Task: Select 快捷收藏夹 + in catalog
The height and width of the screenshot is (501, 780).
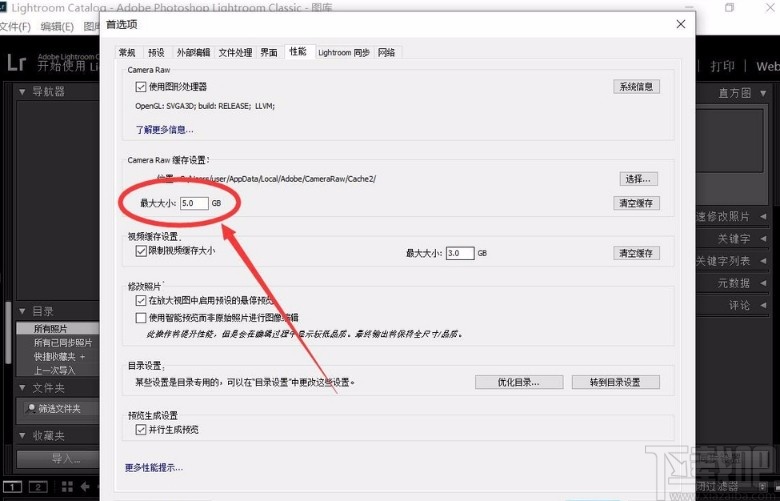Action: (58, 357)
